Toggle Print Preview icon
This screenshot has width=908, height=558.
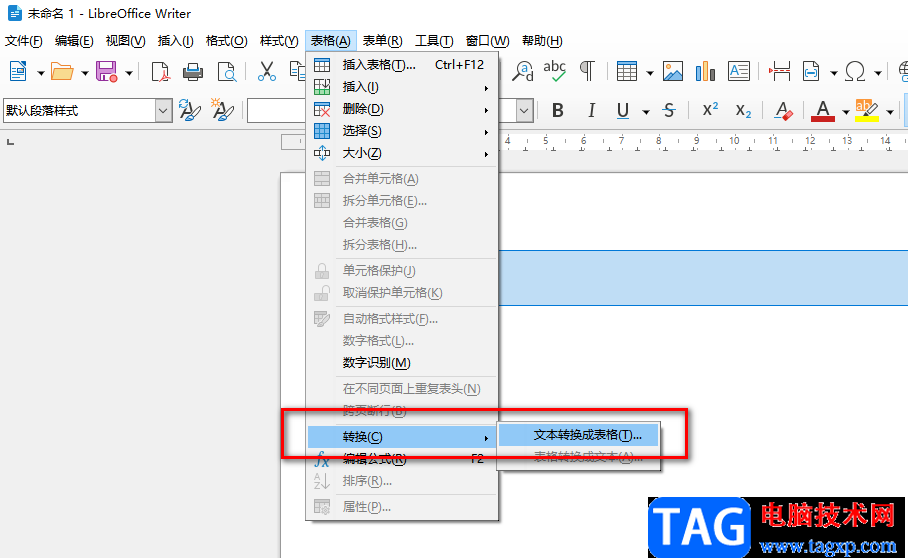pyautogui.click(x=226, y=72)
